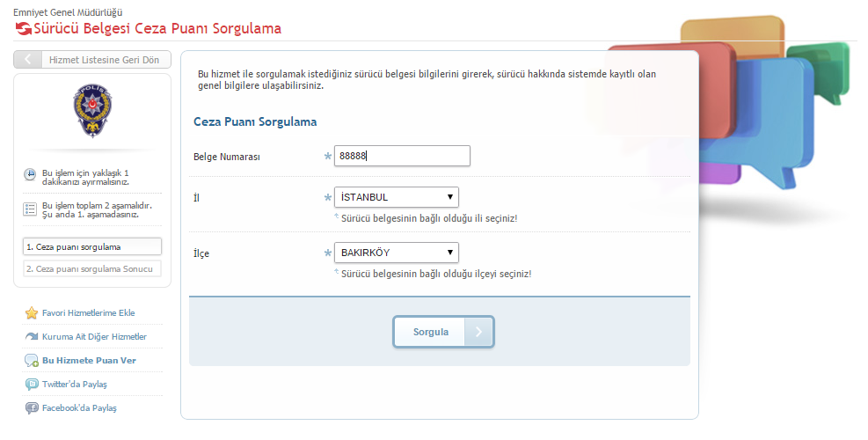868x440 pixels.
Task: Focus the Belge Numarası input field
Action: (x=403, y=156)
